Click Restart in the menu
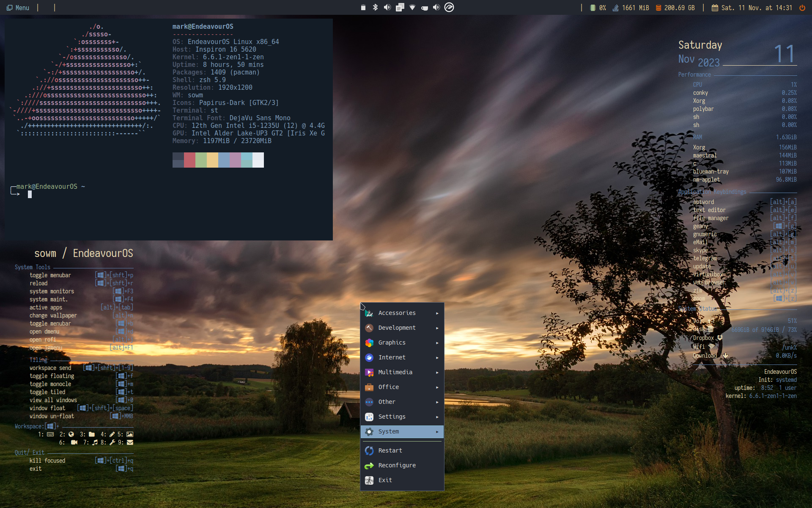Image resolution: width=812 pixels, height=508 pixels. (390, 450)
